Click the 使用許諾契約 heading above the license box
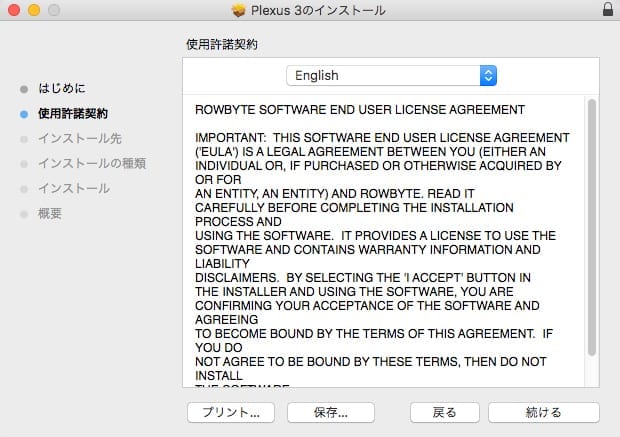The width and height of the screenshot is (620, 437). [x=222, y=44]
